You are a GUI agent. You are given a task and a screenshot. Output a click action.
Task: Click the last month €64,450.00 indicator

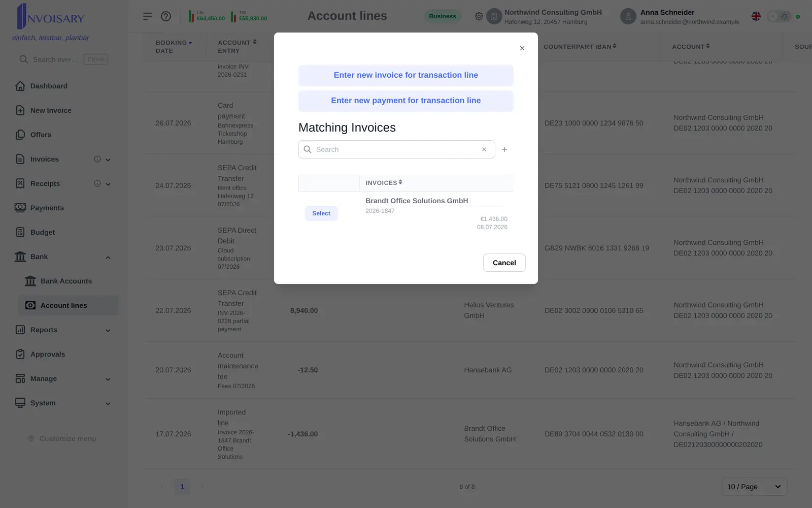click(x=207, y=16)
